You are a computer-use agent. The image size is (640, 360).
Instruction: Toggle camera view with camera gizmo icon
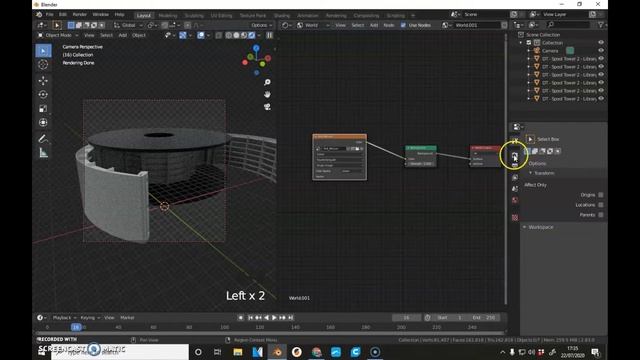tap(267, 107)
